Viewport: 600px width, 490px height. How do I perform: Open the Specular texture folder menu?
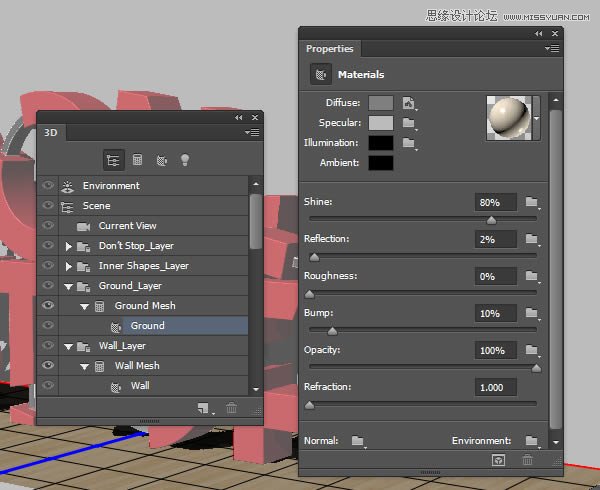(409, 123)
